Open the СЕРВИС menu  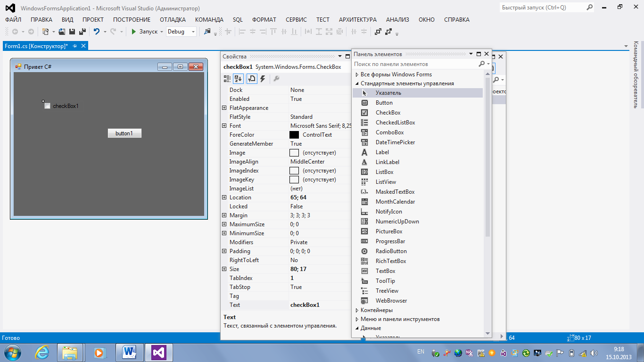(x=296, y=20)
